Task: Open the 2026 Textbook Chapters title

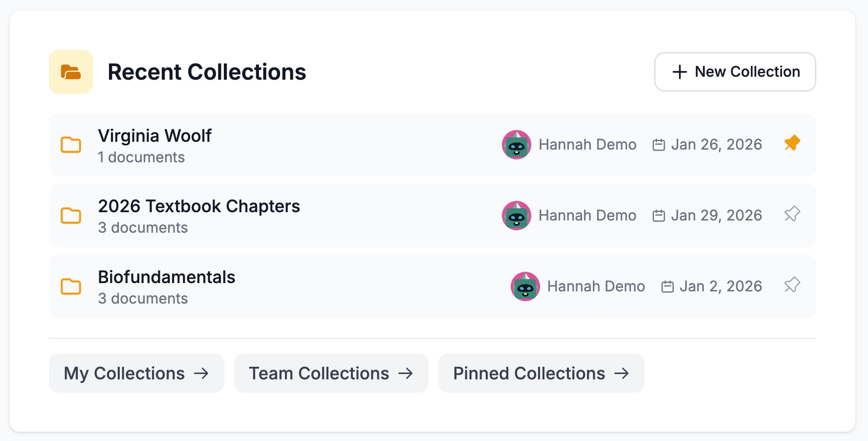Action: (x=199, y=206)
